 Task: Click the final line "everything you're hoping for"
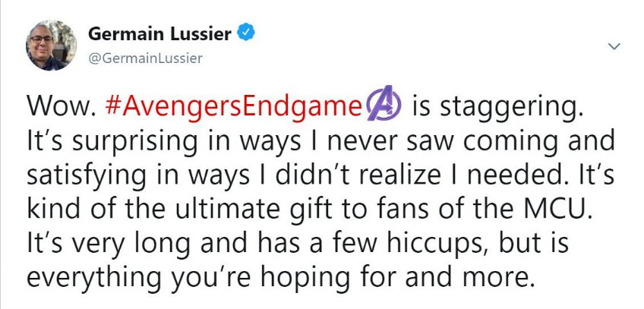click(277, 276)
